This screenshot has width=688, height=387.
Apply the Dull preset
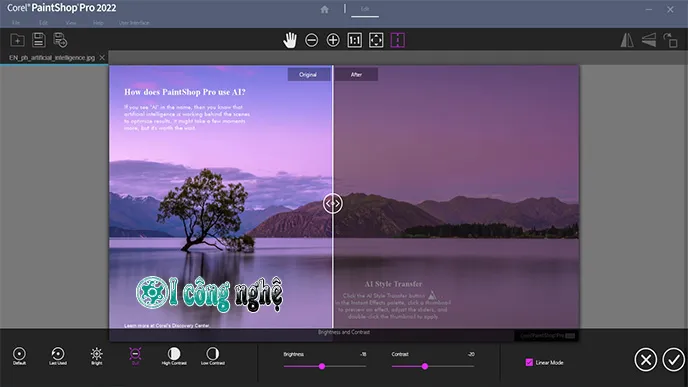click(x=135, y=356)
